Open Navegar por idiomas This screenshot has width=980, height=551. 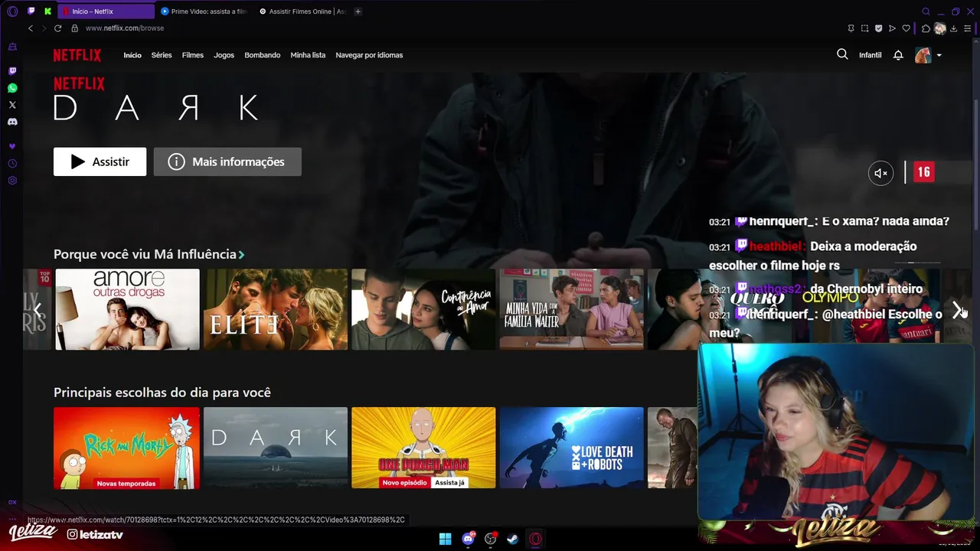point(369,55)
